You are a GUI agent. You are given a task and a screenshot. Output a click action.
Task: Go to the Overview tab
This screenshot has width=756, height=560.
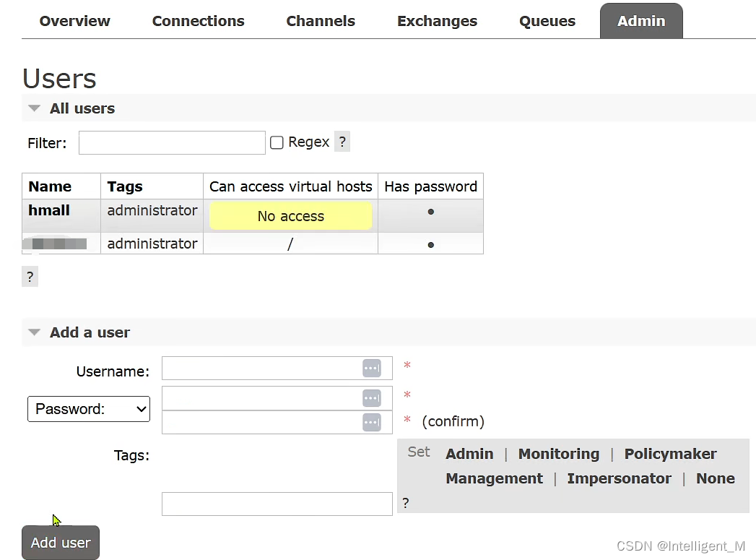pos(74,21)
